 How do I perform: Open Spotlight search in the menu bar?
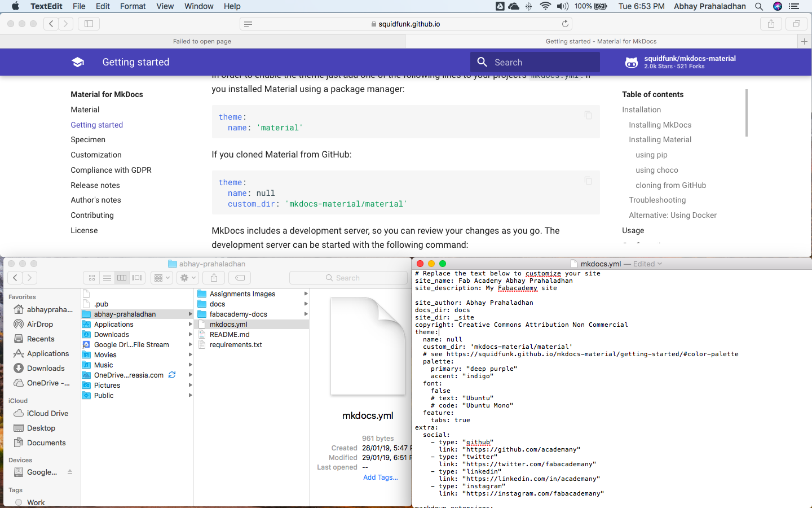pos(759,6)
